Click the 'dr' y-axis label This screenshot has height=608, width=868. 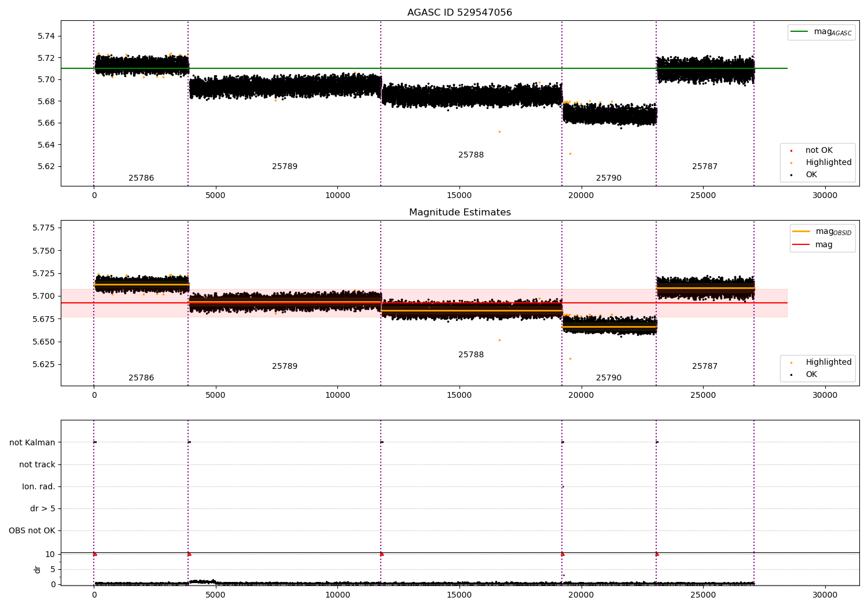(x=38, y=569)
